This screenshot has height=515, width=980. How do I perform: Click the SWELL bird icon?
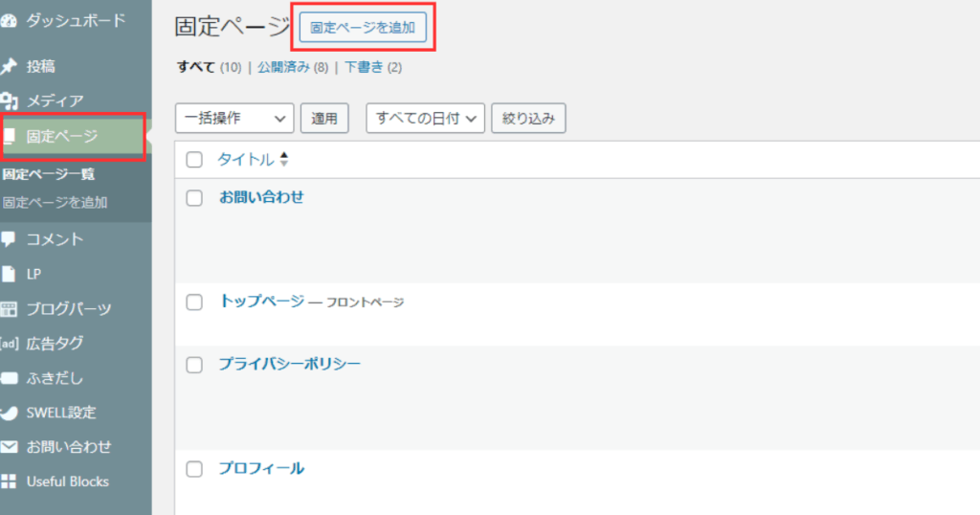(x=10, y=413)
